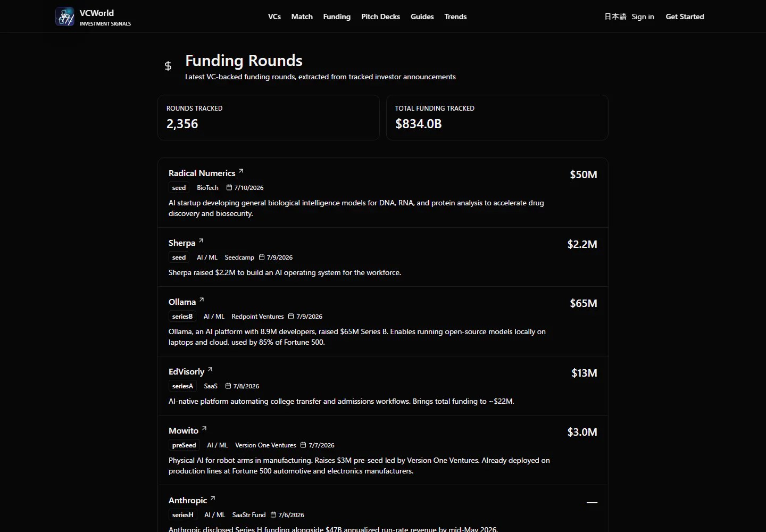This screenshot has width=766, height=532.
Task: Click the $65M amount for Ollama
Action: [x=584, y=303]
